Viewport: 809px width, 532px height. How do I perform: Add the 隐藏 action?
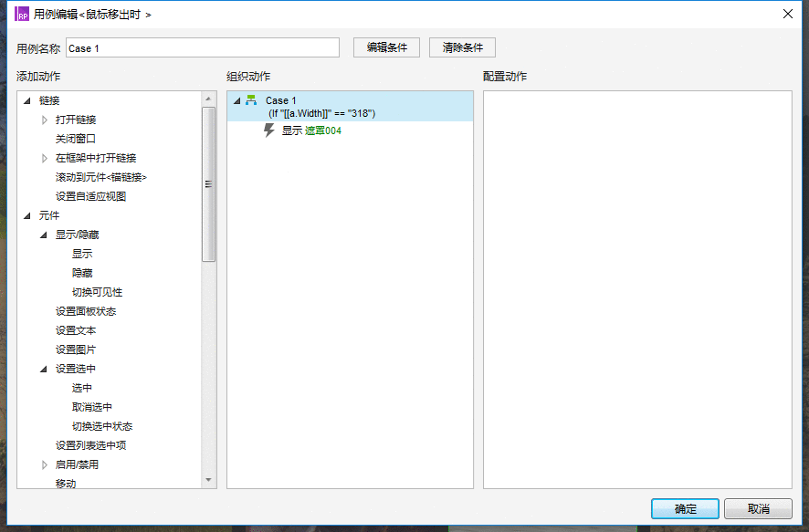click(x=82, y=273)
